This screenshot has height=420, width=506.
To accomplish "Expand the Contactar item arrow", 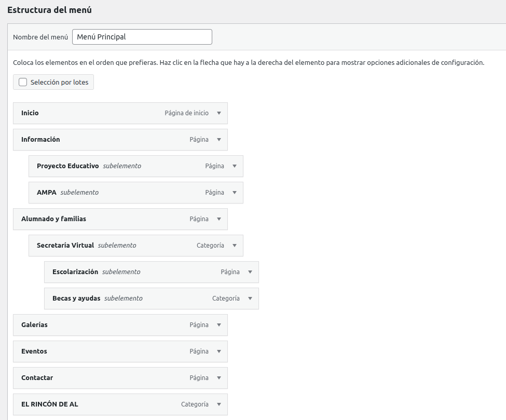I will tap(219, 378).
